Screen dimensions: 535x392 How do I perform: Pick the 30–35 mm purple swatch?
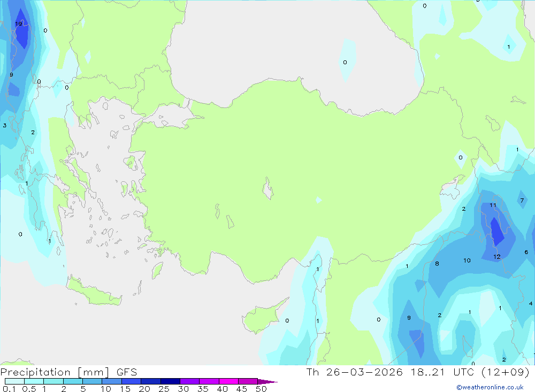[189, 381]
